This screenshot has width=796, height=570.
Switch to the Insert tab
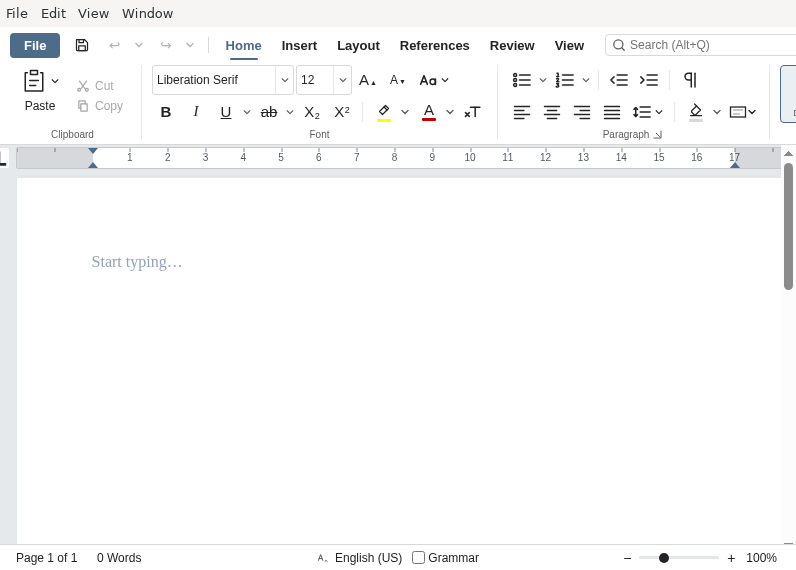tap(299, 46)
